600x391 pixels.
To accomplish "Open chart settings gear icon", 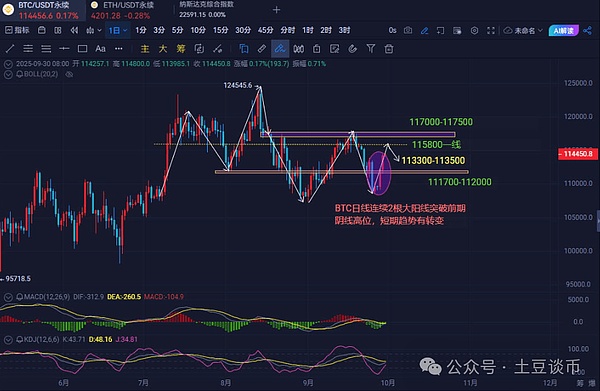I will click(x=474, y=30).
